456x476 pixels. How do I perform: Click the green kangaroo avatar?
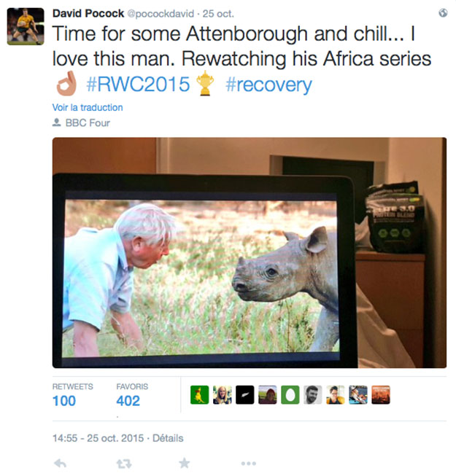[x=200, y=394]
